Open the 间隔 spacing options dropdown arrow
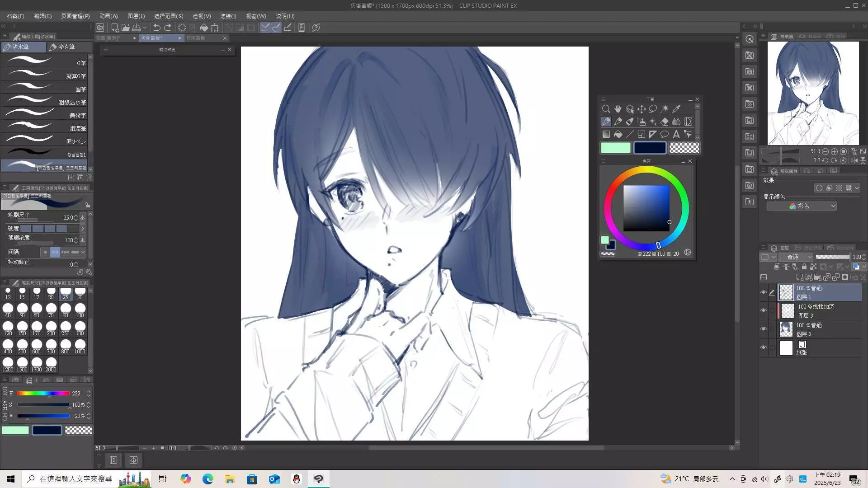This screenshot has width=868, height=488. pyautogui.click(x=83, y=252)
